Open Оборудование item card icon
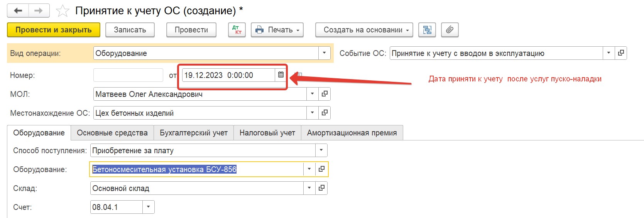The width and height of the screenshot is (644, 218). (x=321, y=169)
